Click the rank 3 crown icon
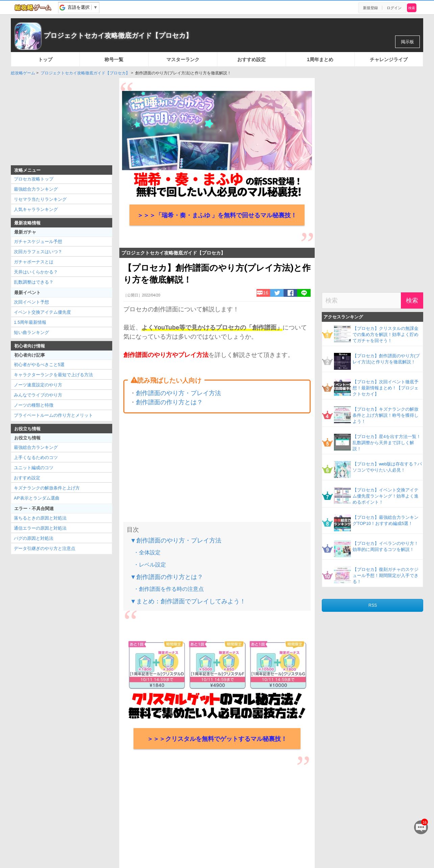Screen dimensions: 434x868 coord(327,388)
